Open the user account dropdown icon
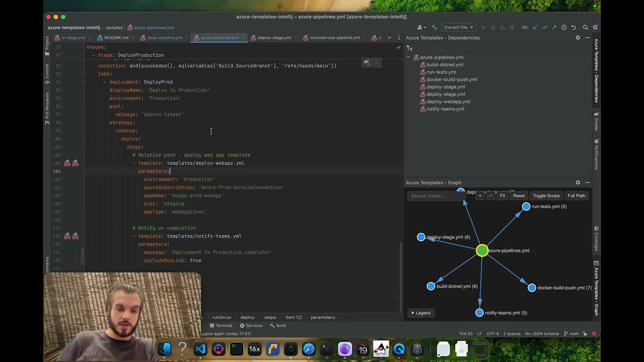Viewport: 644px width, 362px height. [x=422, y=27]
